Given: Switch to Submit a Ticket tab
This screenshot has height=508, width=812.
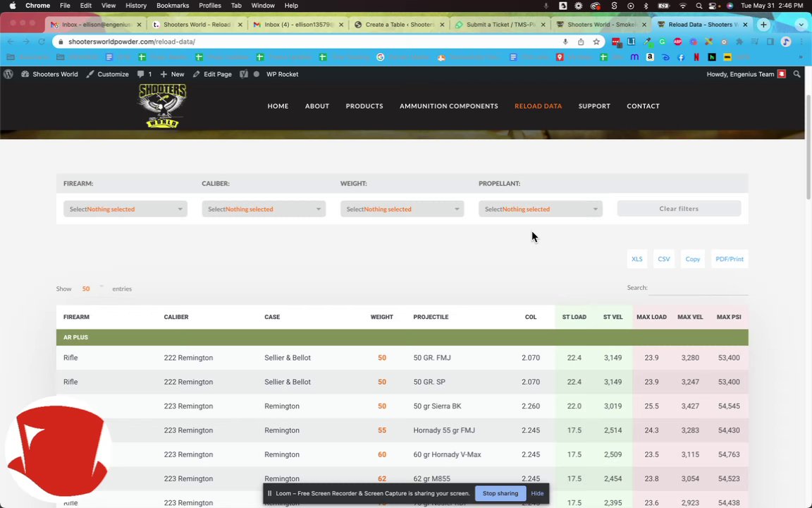Looking at the screenshot, I should coord(499,25).
